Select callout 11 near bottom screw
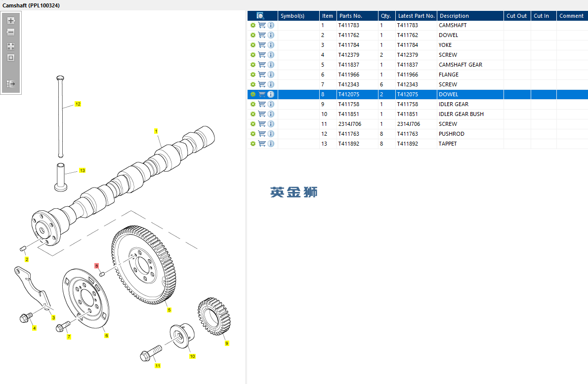 [x=158, y=366]
